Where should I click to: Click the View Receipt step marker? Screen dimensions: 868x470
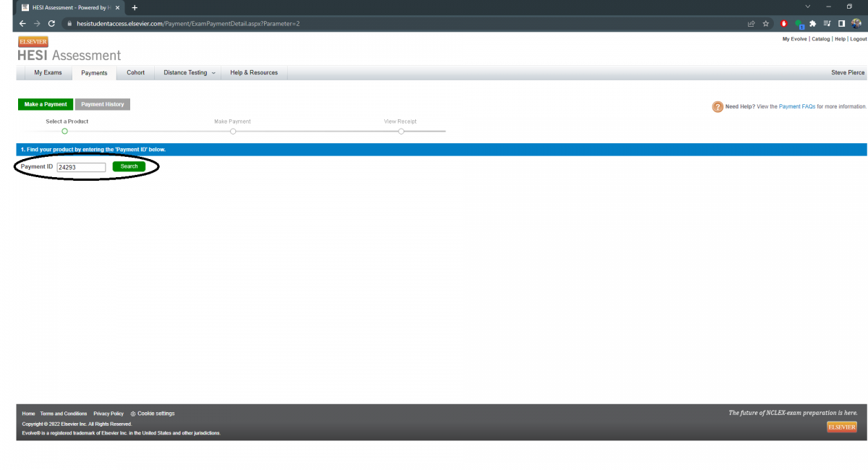point(401,131)
